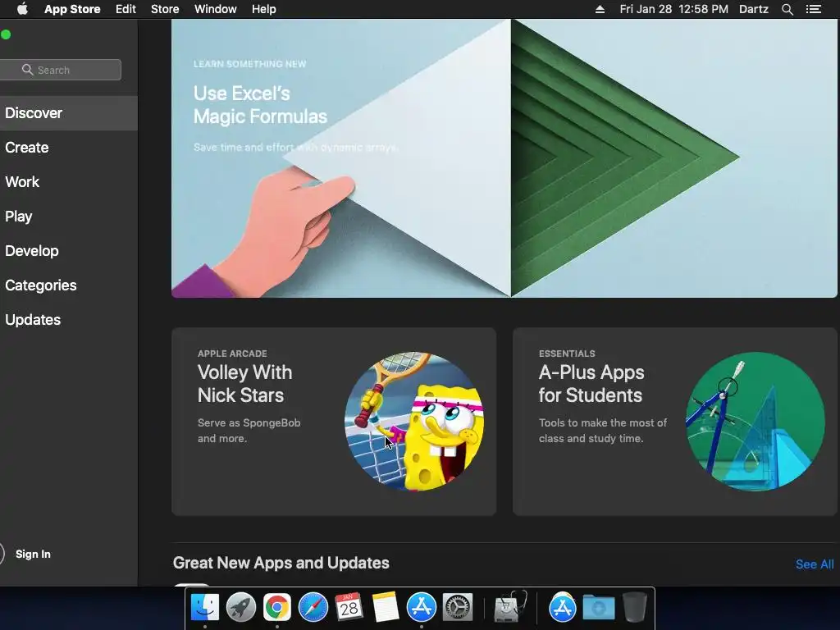Click the Apple Arcade label

232,354
